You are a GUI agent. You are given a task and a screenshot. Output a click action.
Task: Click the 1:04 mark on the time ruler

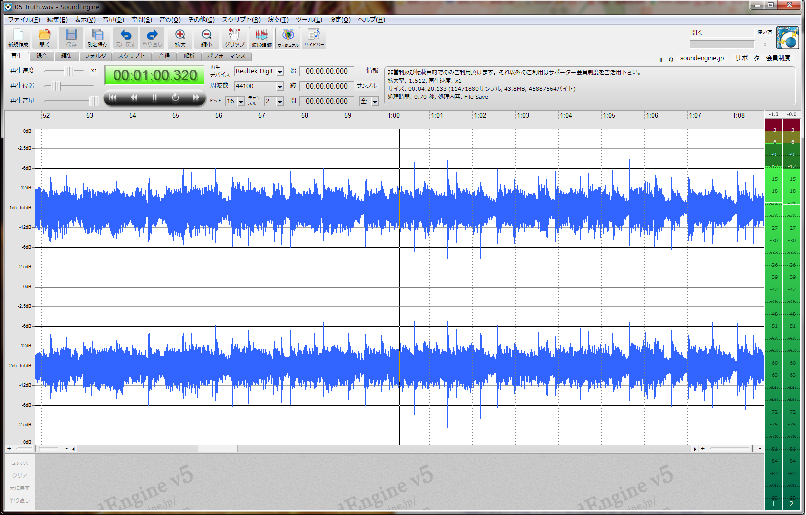(565, 116)
